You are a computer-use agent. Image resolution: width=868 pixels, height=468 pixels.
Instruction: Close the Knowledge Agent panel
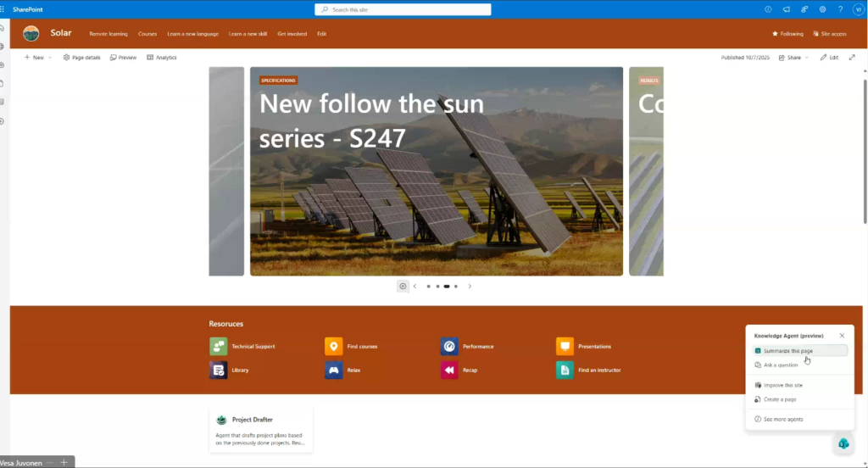842,336
